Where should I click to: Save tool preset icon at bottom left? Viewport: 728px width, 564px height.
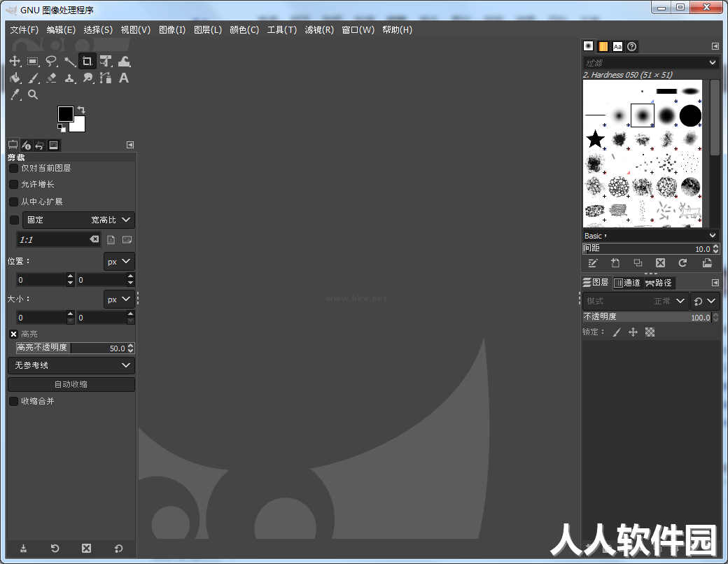23,549
